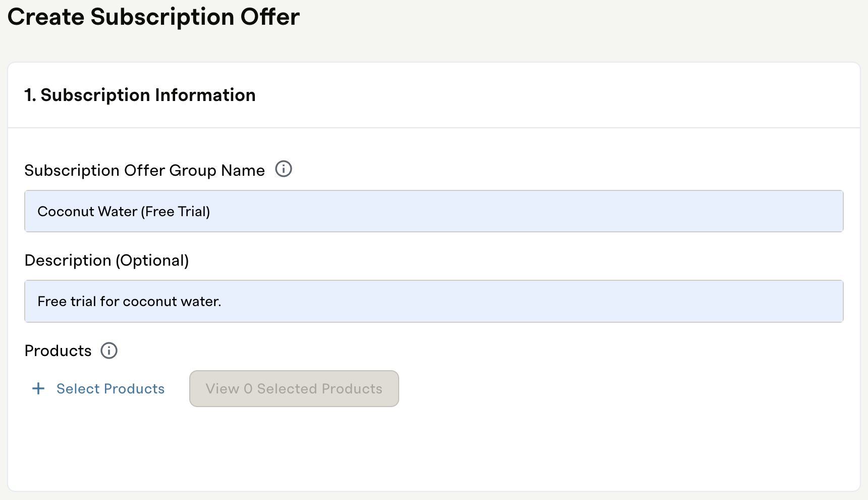Viewport: 868px width, 500px height.
Task: Open the Select Products link
Action: click(111, 388)
